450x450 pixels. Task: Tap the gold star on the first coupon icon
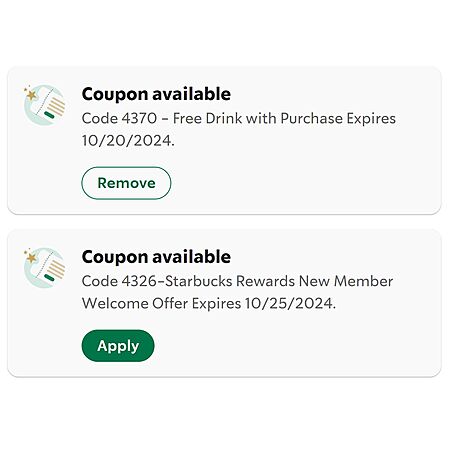click(x=31, y=95)
